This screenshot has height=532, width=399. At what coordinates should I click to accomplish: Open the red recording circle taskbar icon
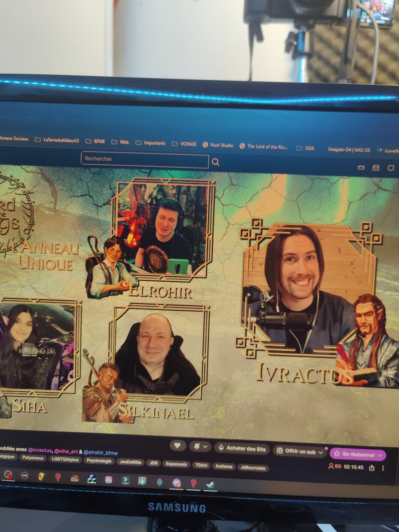8,475
